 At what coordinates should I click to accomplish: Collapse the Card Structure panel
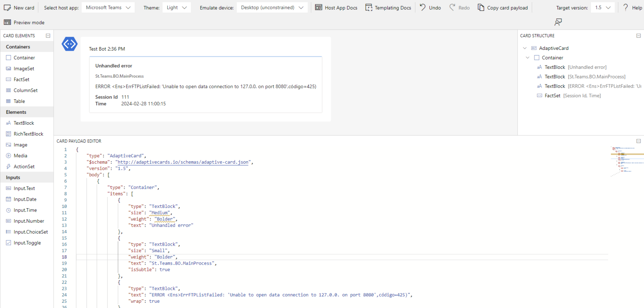pyautogui.click(x=638, y=36)
